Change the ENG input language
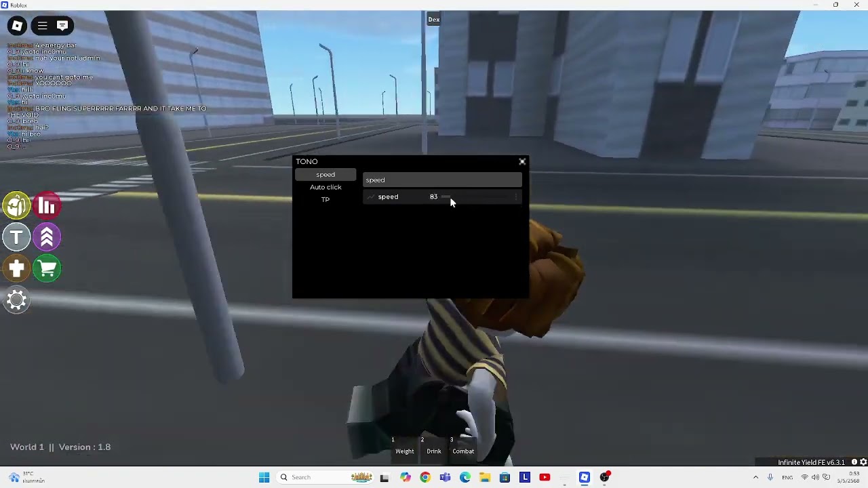This screenshot has width=868, height=488. [787, 477]
